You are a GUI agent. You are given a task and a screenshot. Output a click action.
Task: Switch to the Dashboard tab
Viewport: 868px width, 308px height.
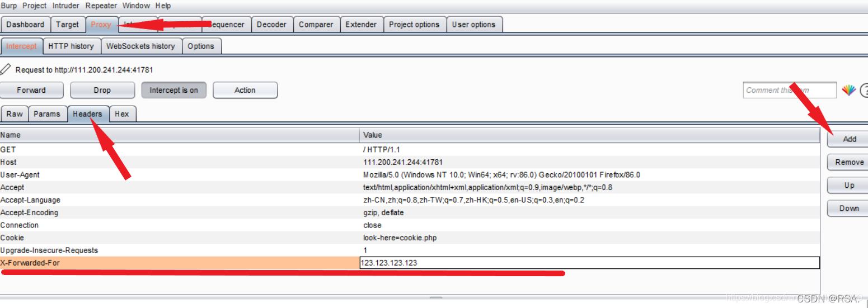pos(25,25)
